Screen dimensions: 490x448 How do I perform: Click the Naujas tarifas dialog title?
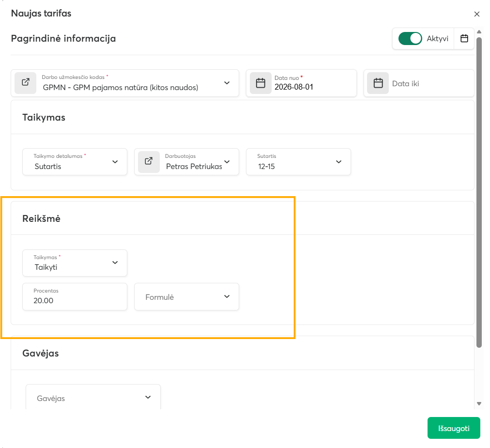pos(41,14)
